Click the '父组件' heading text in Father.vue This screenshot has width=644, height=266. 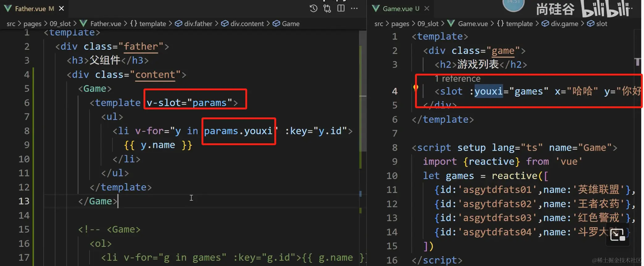click(x=105, y=60)
